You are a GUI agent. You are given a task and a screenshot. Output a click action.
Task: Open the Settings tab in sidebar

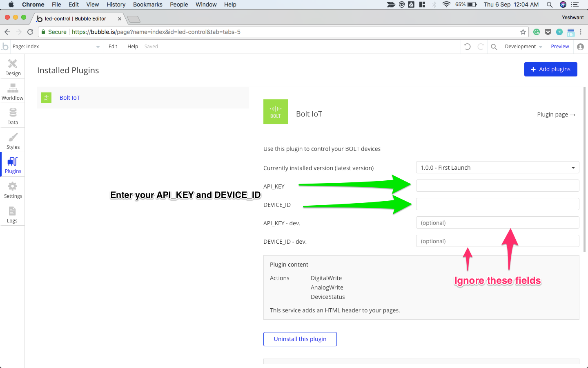13,190
